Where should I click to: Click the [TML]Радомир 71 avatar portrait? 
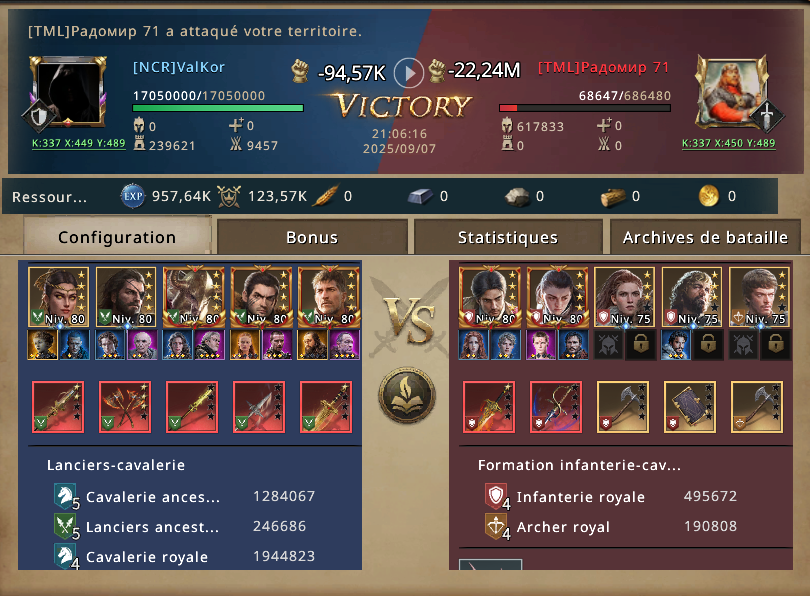733,92
